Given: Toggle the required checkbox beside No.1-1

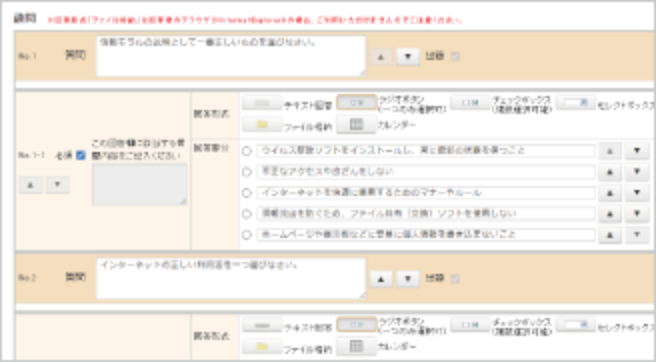Looking at the screenshot, I should coord(81,155).
